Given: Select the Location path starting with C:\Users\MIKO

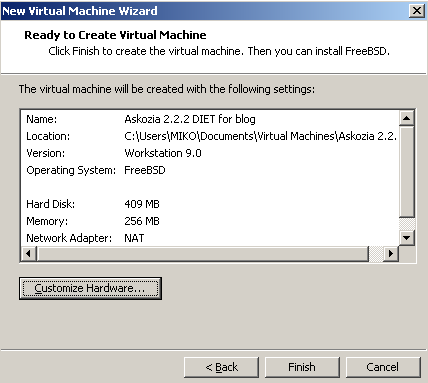Looking at the screenshot, I should [x=261, y=136].
